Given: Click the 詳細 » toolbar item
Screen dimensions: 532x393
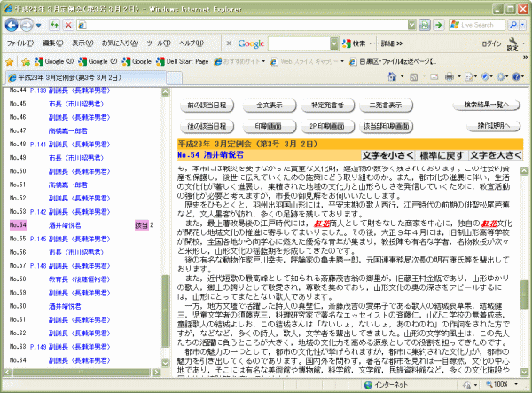Looking at the screenshot, I should [392, 43].
